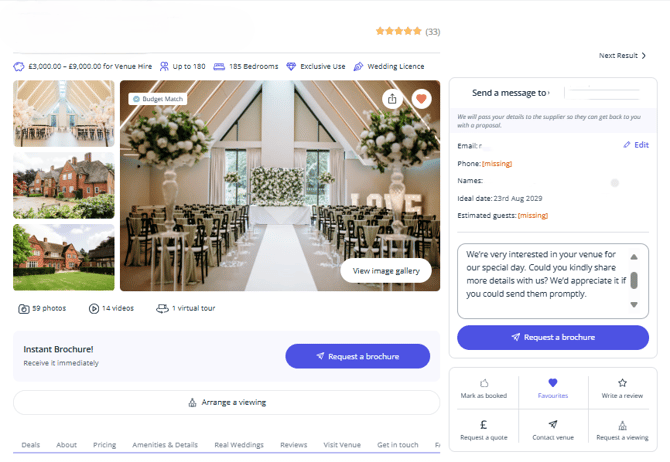This screenshot has width=670, height=462.
Task: Click Edit next to the Email field
Action: pyautogui.click(x=635, y=145)
